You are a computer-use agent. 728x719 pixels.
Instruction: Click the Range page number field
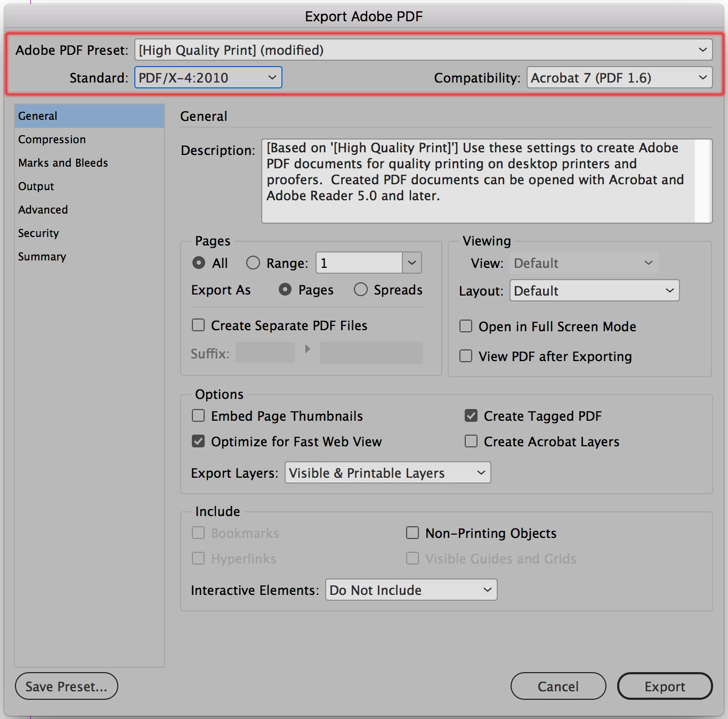[359, 263]
